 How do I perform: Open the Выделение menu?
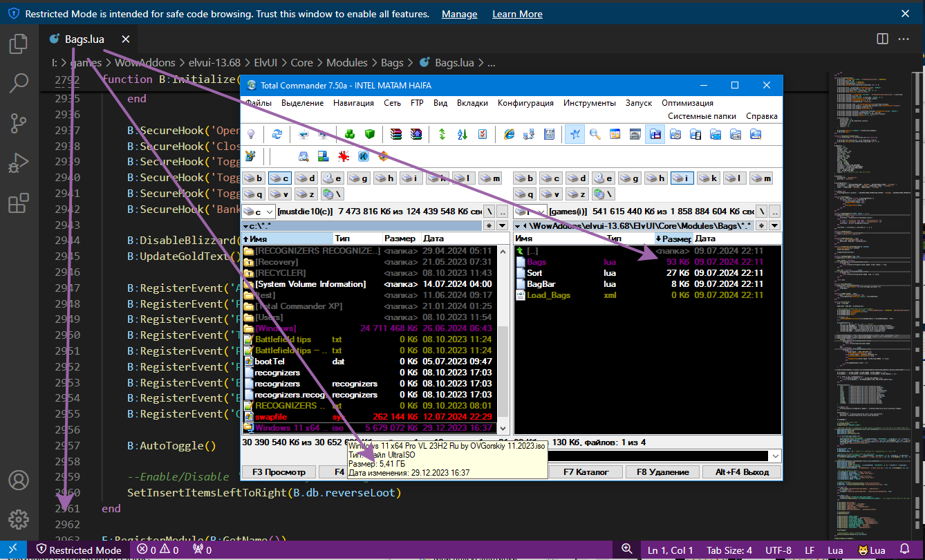302,103
